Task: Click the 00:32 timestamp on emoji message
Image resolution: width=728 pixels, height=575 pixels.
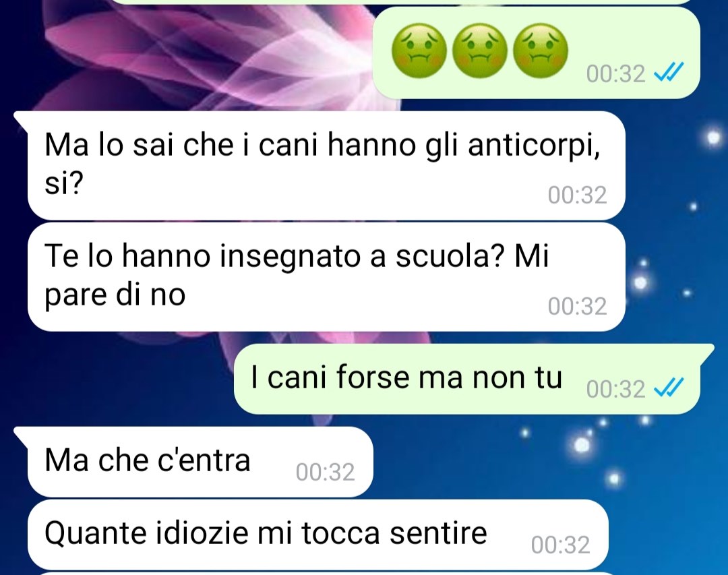Action: (x=615, y=73)
